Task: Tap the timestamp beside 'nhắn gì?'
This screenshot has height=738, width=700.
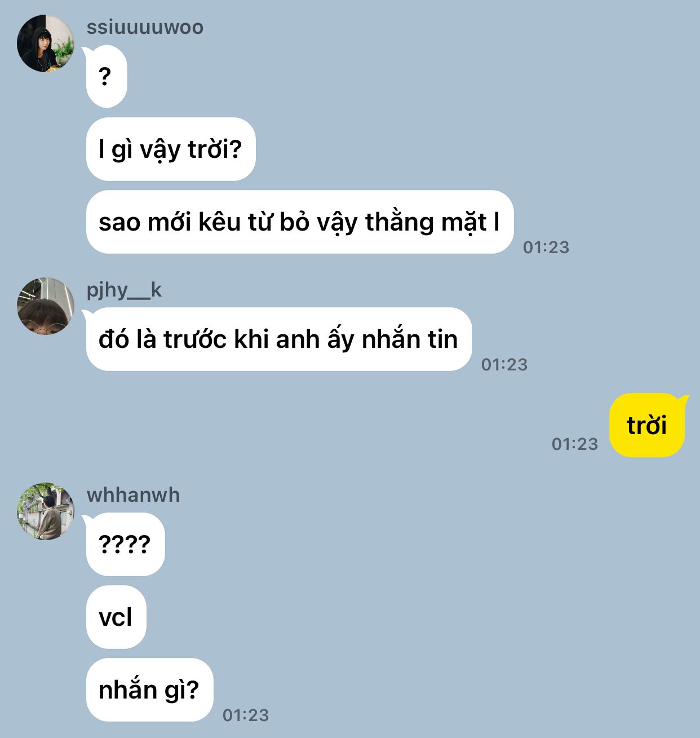Action: pos(246,715)
